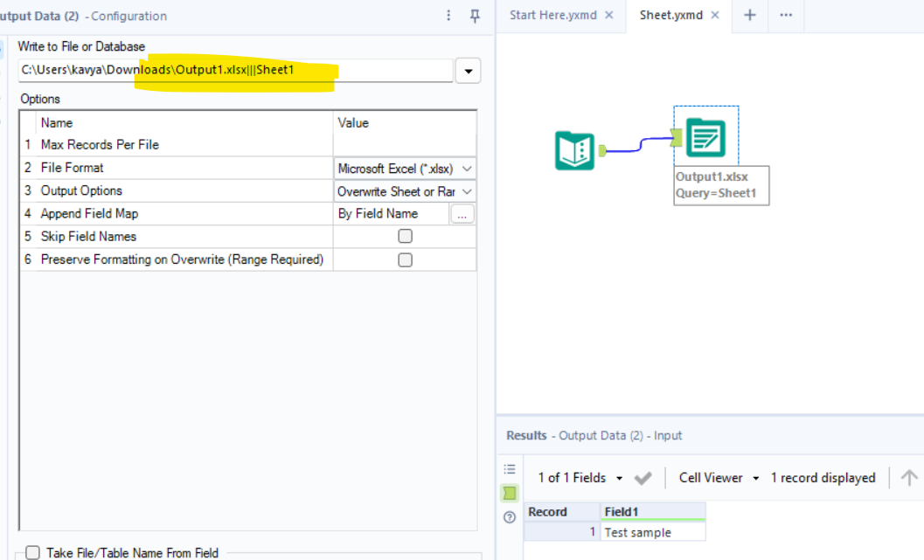Select the Input Data tool on canvas
The height and width of the screenshot is (560, 924).
574,150
